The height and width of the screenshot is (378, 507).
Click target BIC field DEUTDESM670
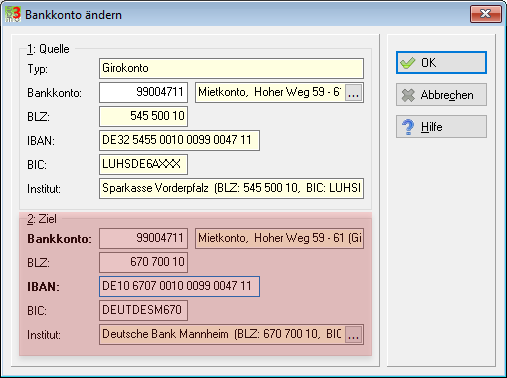[143, 310]
